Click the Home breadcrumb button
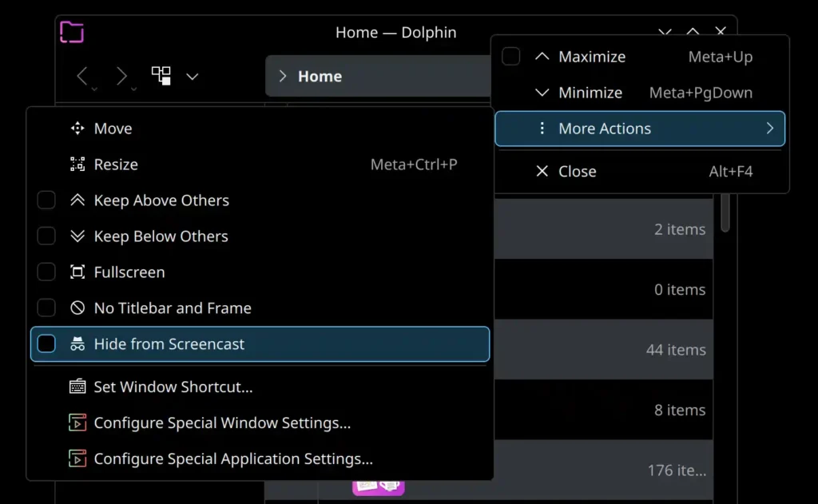 point(320,76)
